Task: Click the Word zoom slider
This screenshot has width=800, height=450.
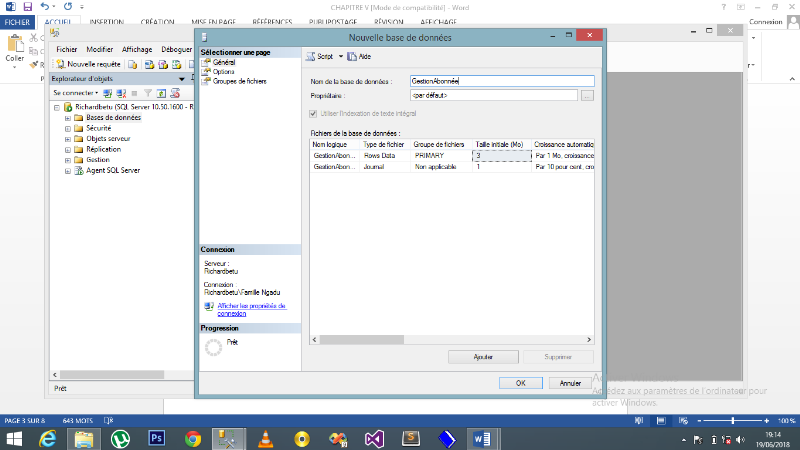Action: pos(733,421)
